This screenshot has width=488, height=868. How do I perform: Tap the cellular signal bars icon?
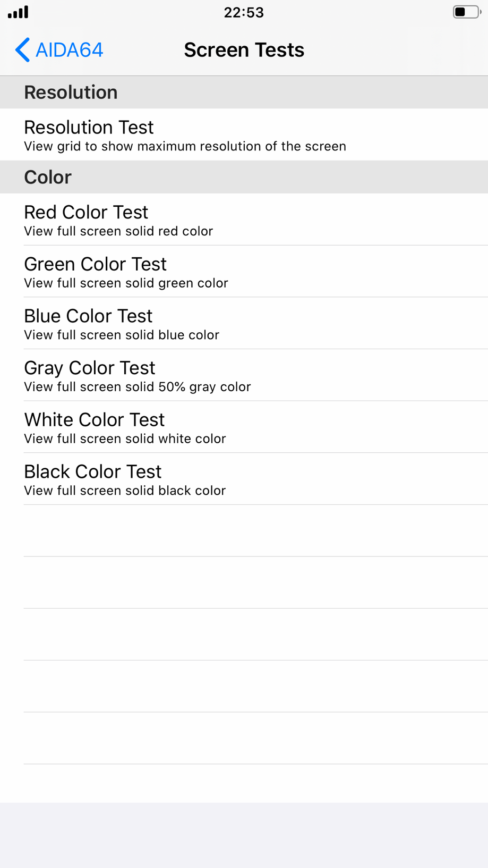(x=18, y=12)
